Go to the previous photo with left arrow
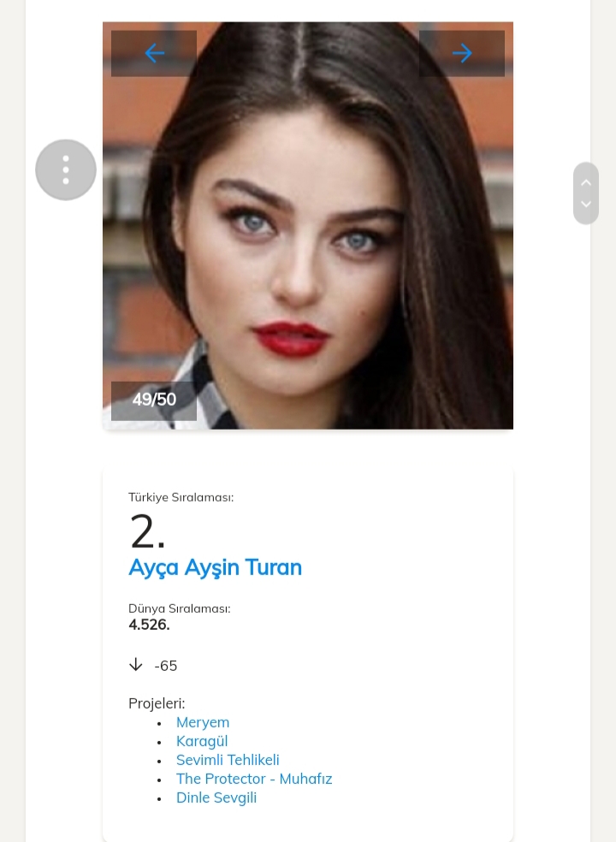 tap(154, 53)
